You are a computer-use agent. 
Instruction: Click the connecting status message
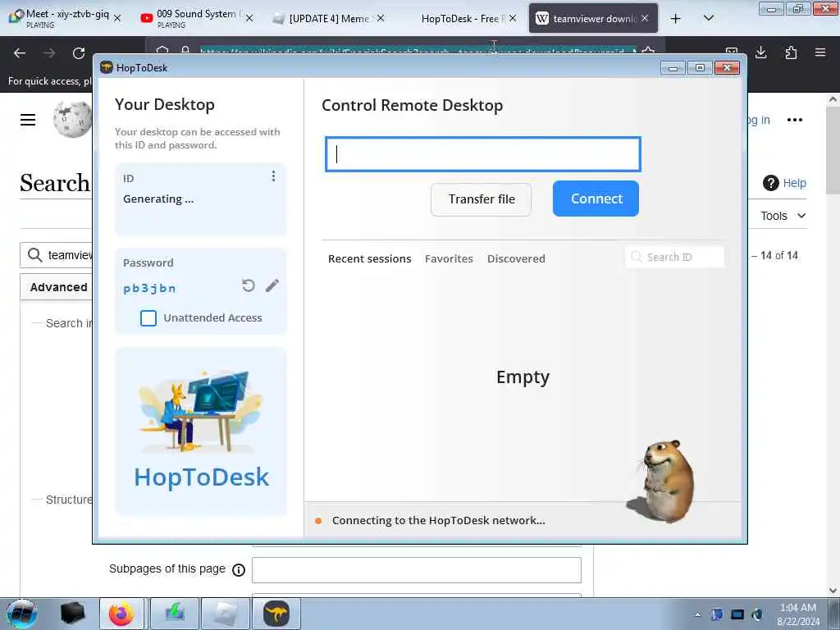438,520
